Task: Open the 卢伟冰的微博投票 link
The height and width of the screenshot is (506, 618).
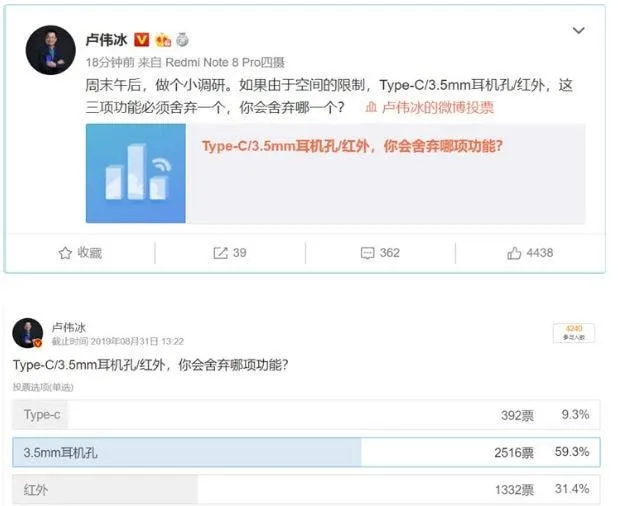Action: (x=438, y=108)
